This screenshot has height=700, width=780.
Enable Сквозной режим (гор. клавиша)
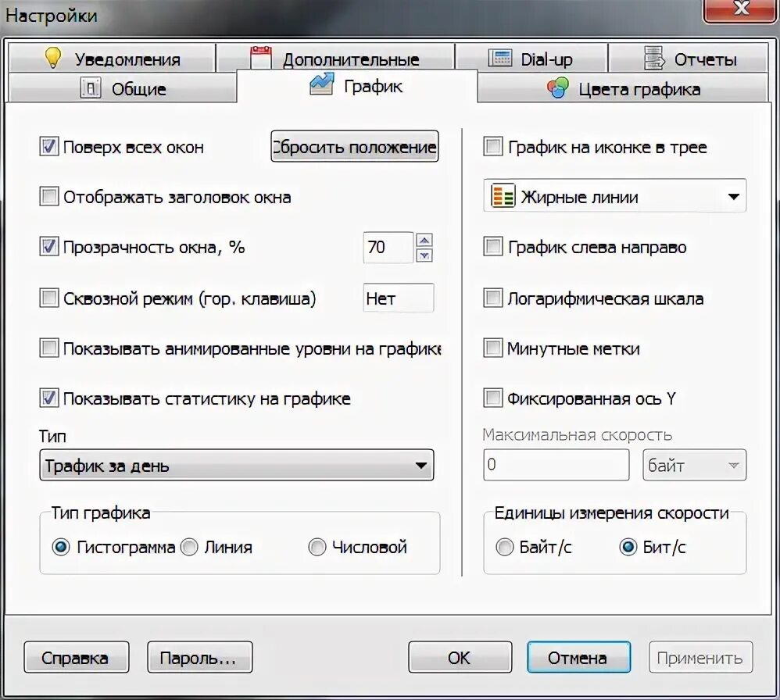[48, 298]
